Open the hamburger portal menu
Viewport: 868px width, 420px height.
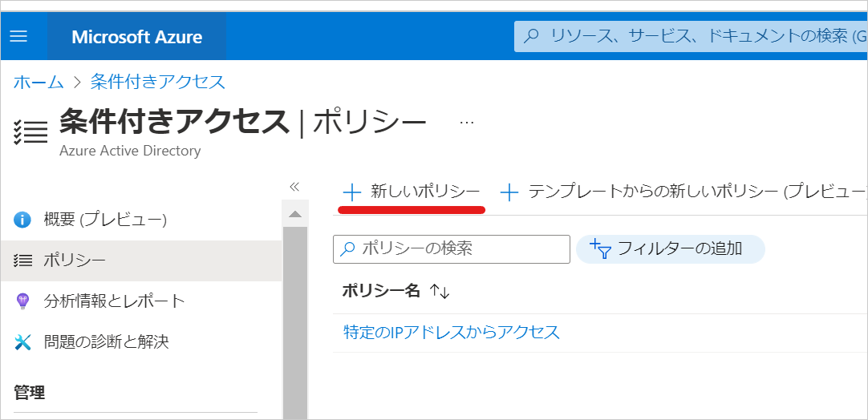[x=18, y=37]
